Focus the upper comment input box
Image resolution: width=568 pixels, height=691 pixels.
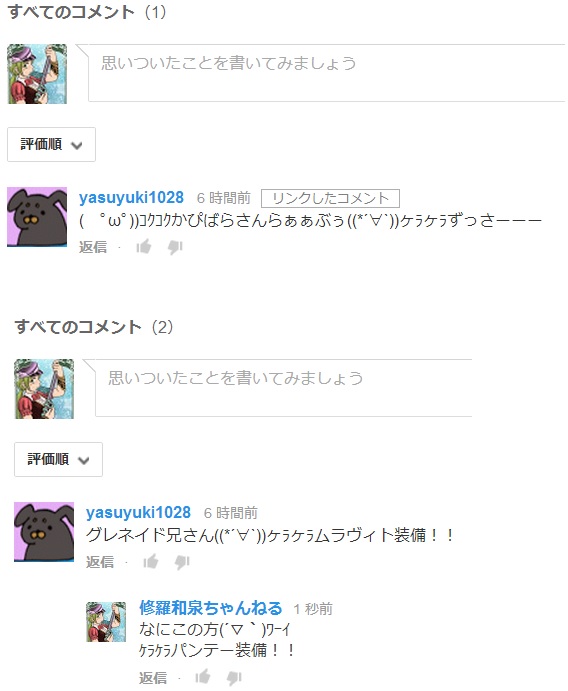[x=327, y=73]
